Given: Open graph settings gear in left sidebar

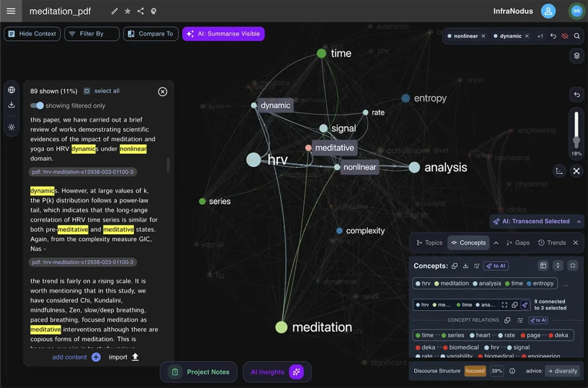Looking at the screenshot, I should [x=11, y=127].
